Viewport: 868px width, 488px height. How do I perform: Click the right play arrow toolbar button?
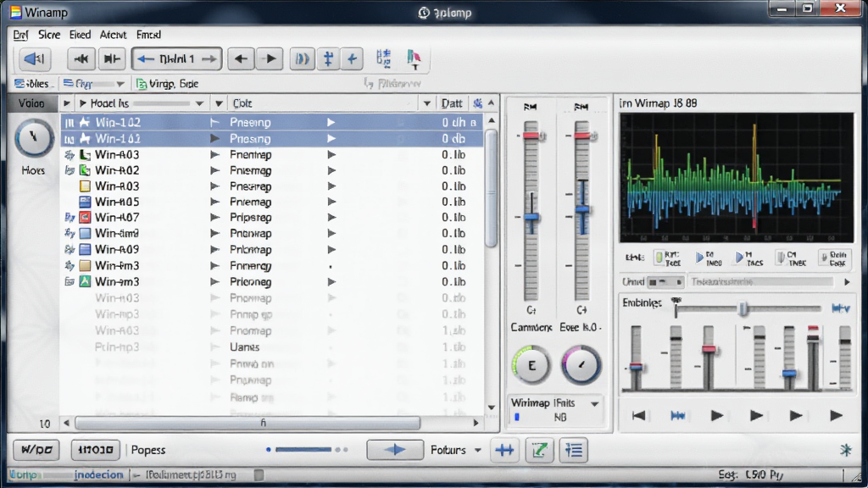click(270, 58)
